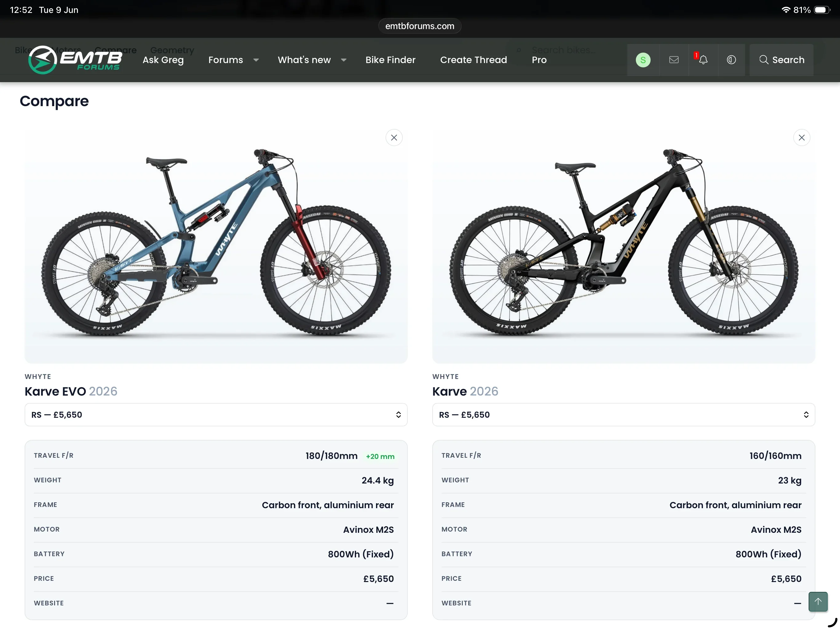The height and width of the screenshot is (630, 840).
Task: Click the Compare page heading
Action: pos(54,101)
